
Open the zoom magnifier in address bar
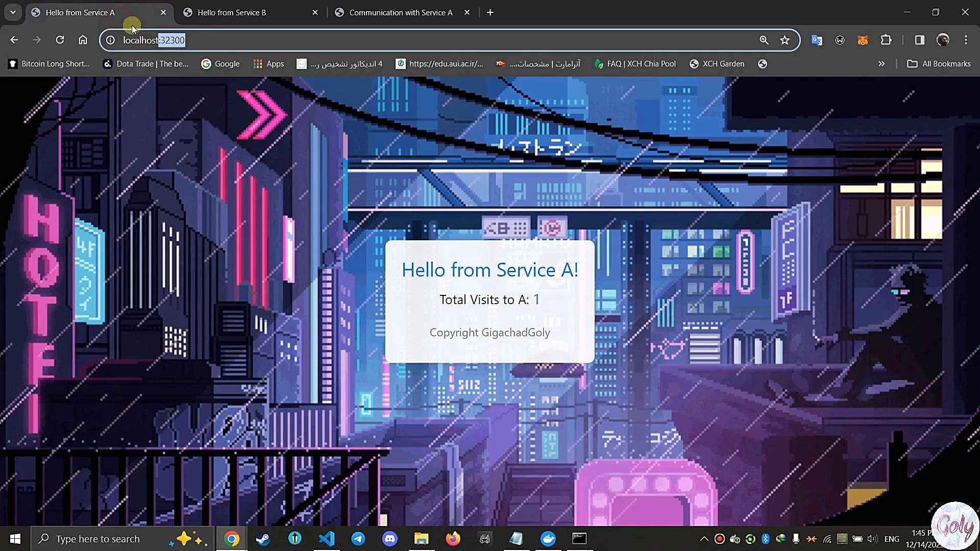[x=764, y=40]
